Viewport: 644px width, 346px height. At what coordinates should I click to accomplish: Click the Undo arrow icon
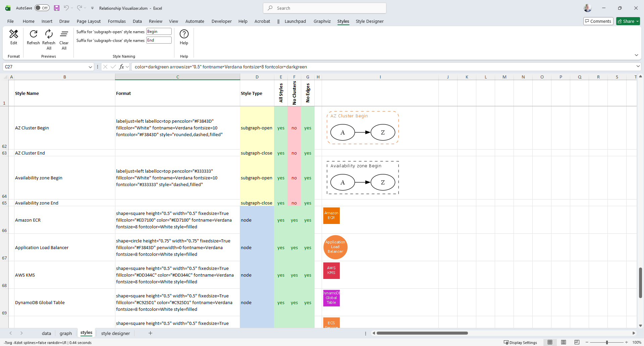point(66,8)
